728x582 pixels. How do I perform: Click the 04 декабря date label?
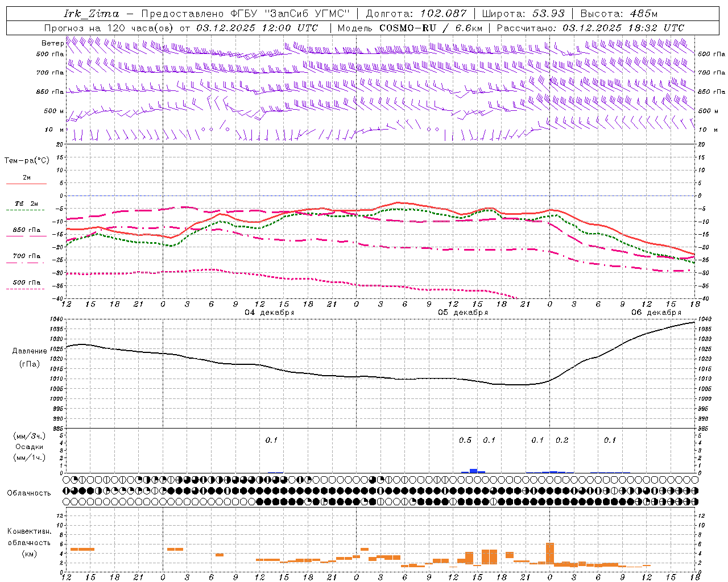[x=269, y=313]
